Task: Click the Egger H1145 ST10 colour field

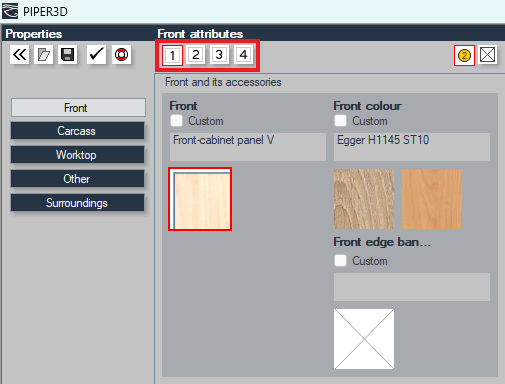Action: 412,147
